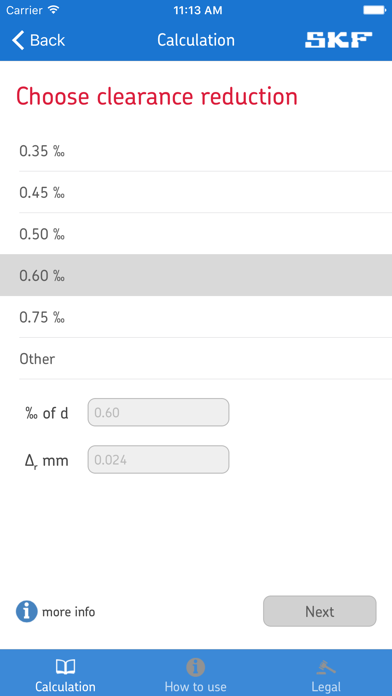Tap the blue more info icon
This screenshot has height=696, width=392.
[27, 612]
